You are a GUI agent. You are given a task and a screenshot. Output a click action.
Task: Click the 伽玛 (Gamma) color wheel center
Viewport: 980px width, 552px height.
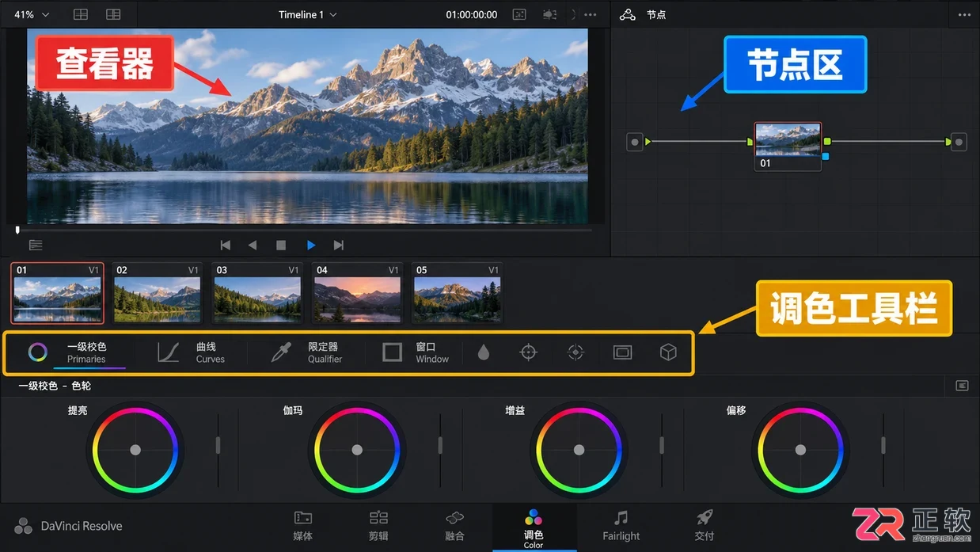click(x=357, y=450)
